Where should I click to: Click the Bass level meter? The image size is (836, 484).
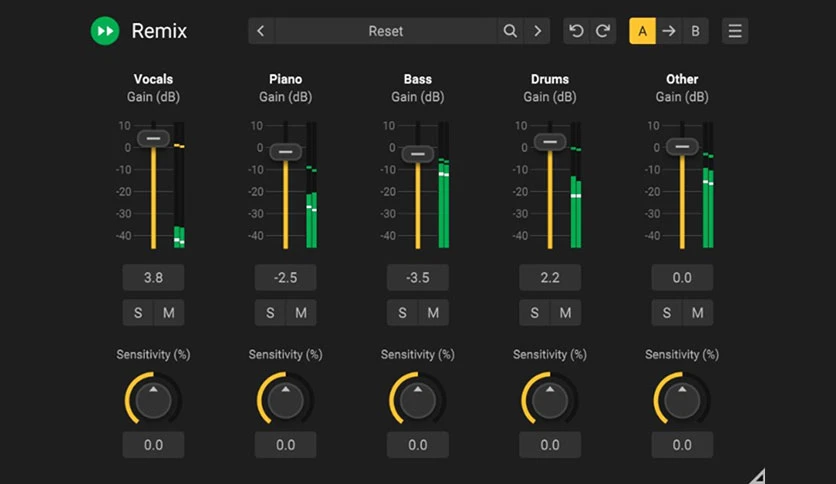coord(444,185)
